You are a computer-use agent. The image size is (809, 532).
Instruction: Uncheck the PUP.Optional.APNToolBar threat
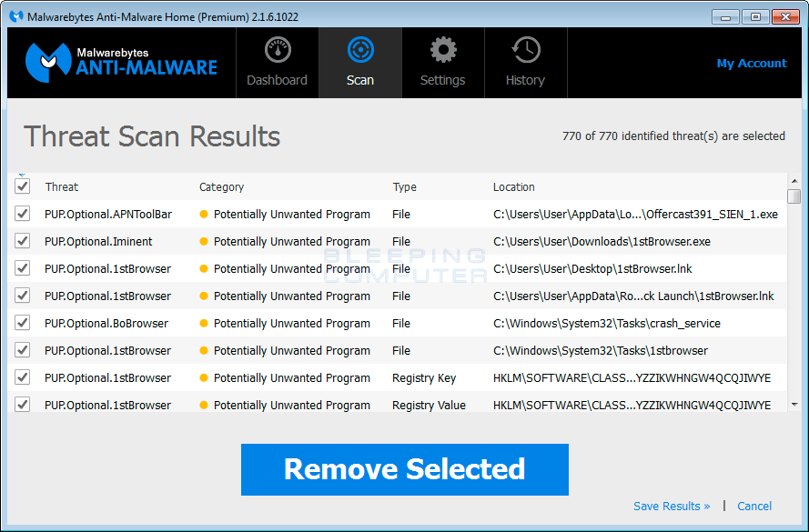pos(22,214)
